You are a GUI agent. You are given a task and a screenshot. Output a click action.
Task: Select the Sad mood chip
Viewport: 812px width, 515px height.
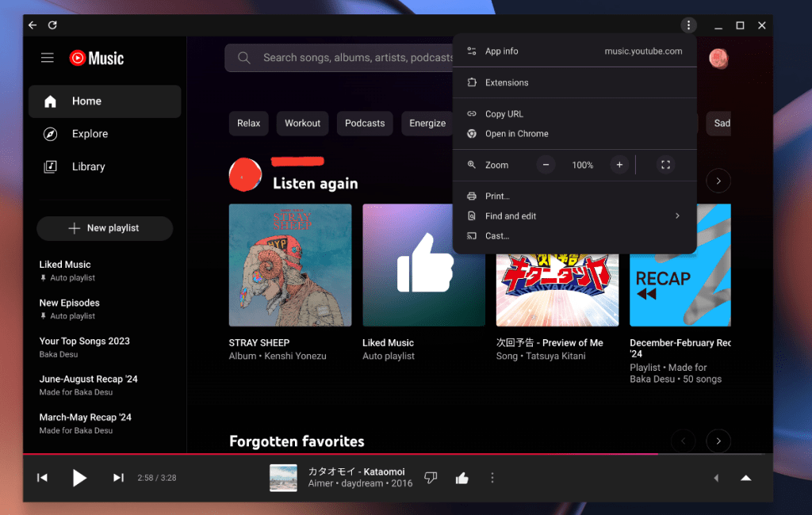click(x=719, y=123)
